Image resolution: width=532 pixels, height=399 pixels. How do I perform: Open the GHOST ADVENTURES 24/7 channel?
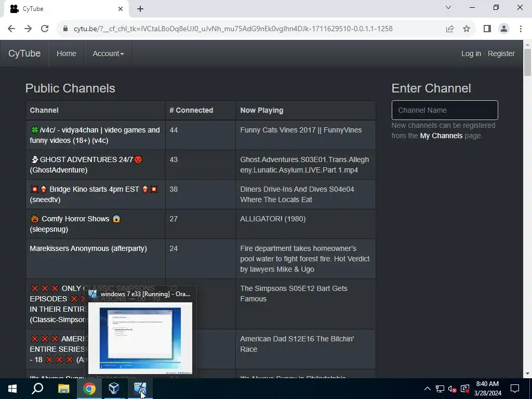point(86,165)
